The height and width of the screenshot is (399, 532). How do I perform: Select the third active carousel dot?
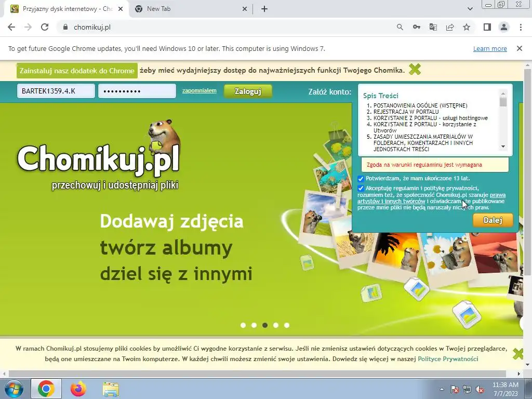[x=265, y=325]
